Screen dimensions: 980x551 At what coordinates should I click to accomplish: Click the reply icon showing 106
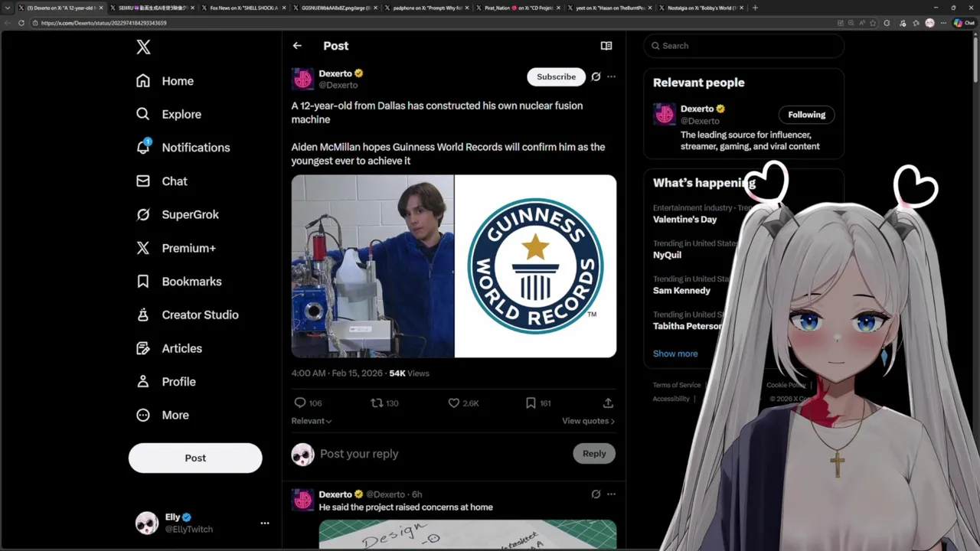pos(308,403)
